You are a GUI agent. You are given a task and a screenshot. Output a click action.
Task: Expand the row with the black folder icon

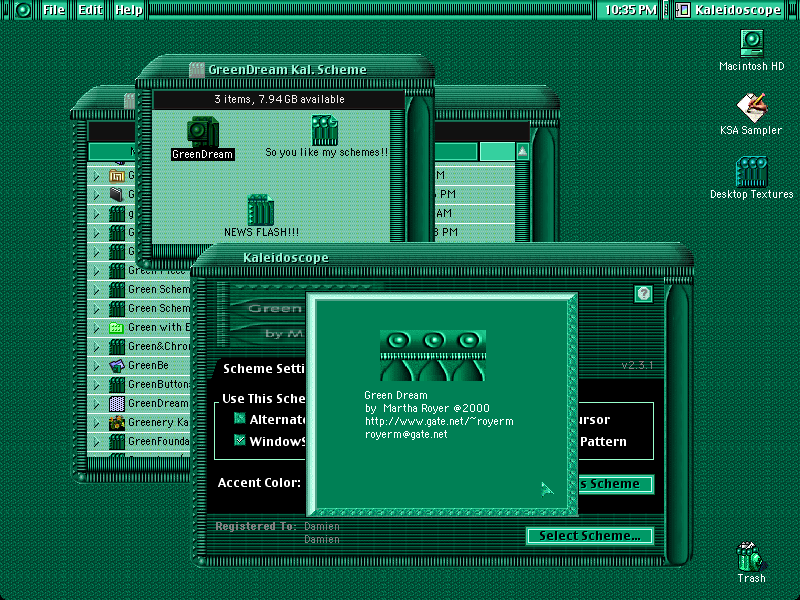(96, 195)
